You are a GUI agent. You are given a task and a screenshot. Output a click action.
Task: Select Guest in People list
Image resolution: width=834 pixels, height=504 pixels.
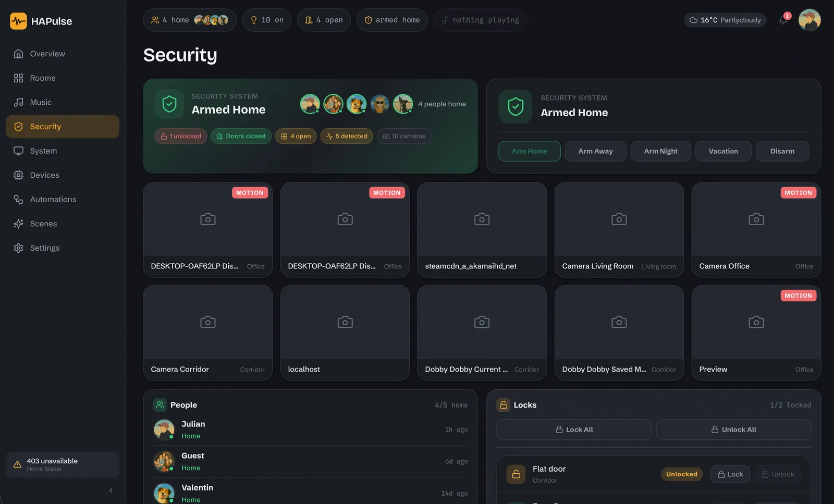311,461
